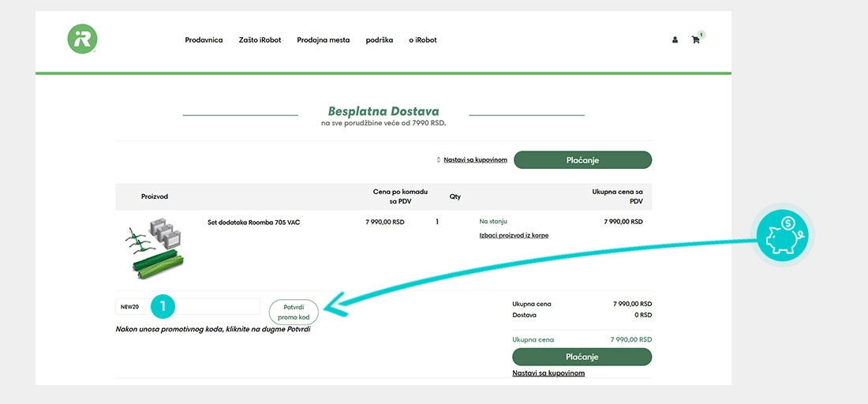The image size is (868, 404).
Task: Click the bottom Plaćanje button
Action: coord(582,357)
